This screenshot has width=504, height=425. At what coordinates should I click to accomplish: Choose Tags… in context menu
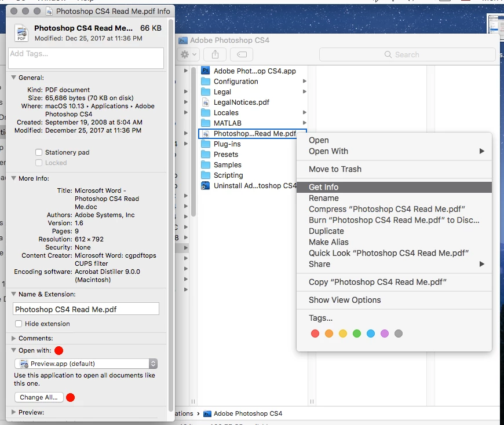[394, 318]
